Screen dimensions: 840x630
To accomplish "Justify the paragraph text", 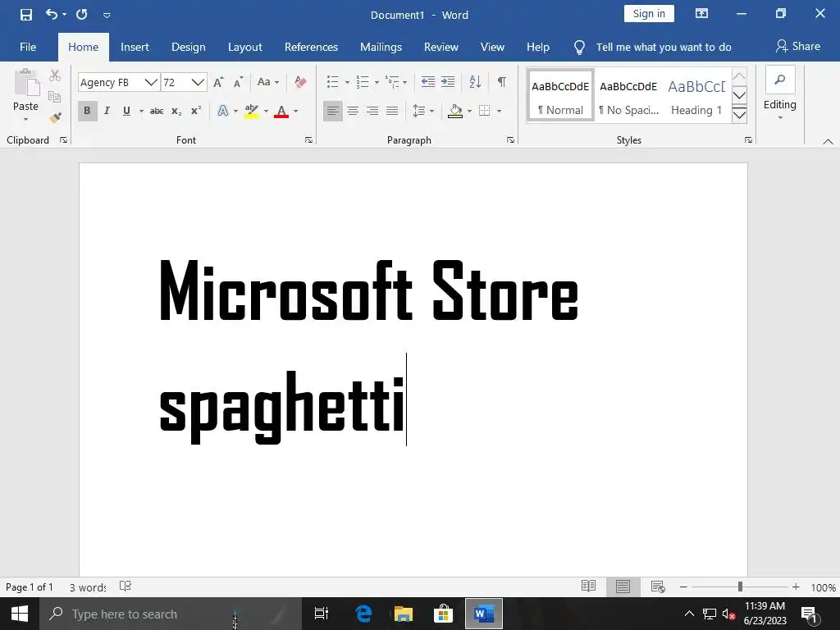I will 392,111.
